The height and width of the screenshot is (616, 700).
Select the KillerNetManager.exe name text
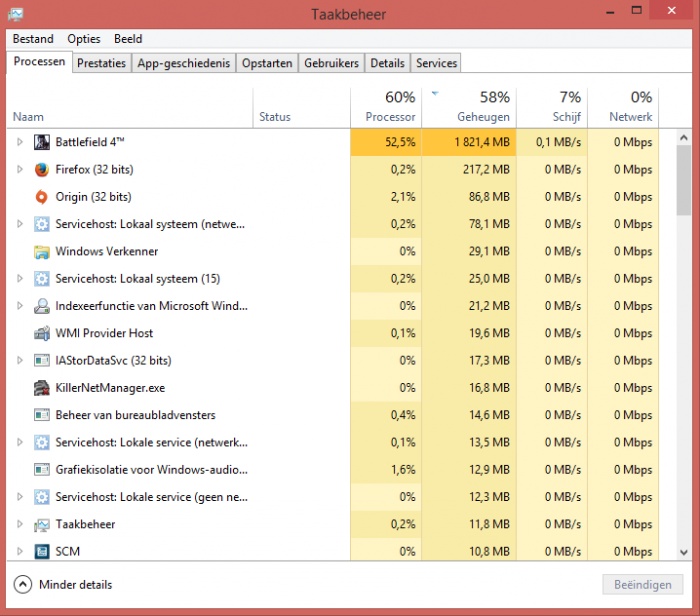coord(110,388)
